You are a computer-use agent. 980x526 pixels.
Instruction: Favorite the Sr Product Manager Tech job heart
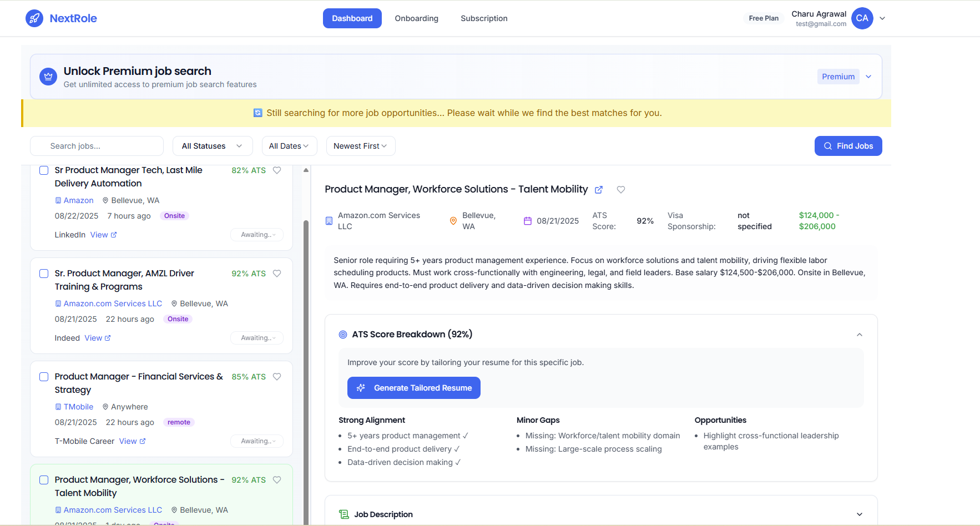coord(277,170)
